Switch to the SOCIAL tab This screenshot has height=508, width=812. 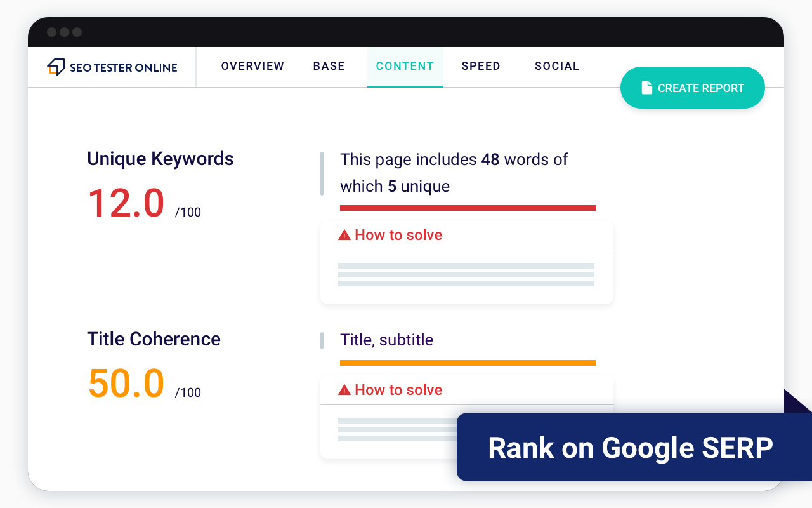pos(557,66)
